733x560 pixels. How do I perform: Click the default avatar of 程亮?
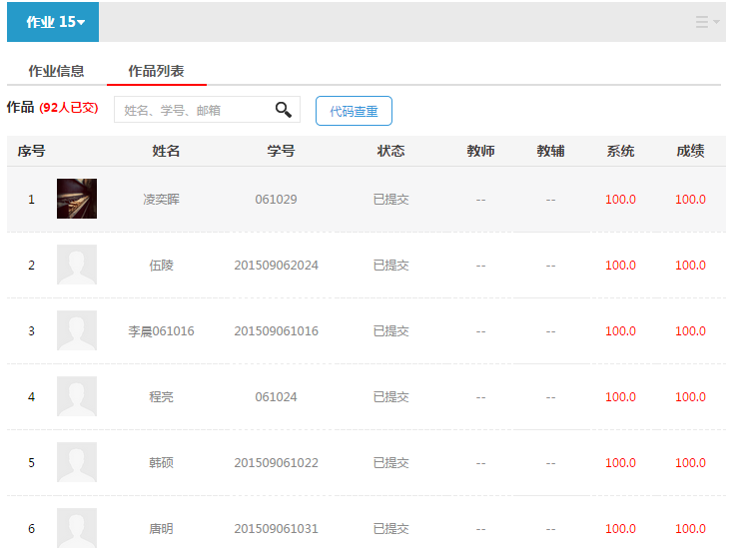(77, 396)
